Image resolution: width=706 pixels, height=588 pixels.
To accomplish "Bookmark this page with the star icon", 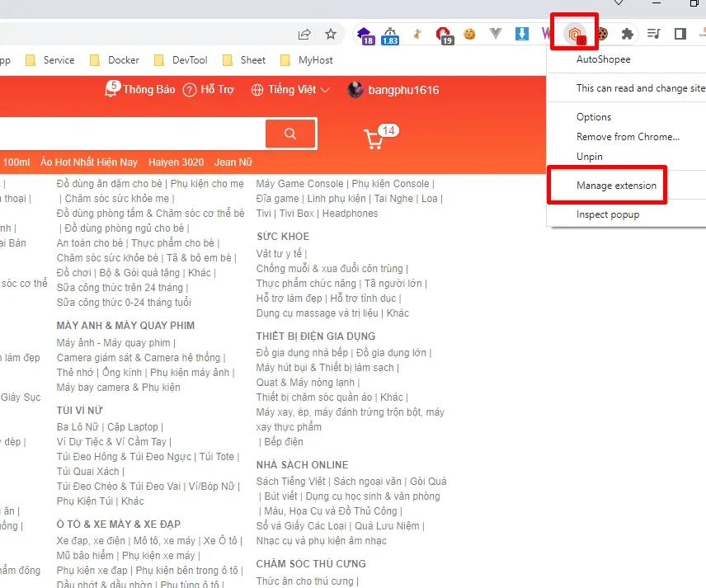I will click(x=331, y=34).
